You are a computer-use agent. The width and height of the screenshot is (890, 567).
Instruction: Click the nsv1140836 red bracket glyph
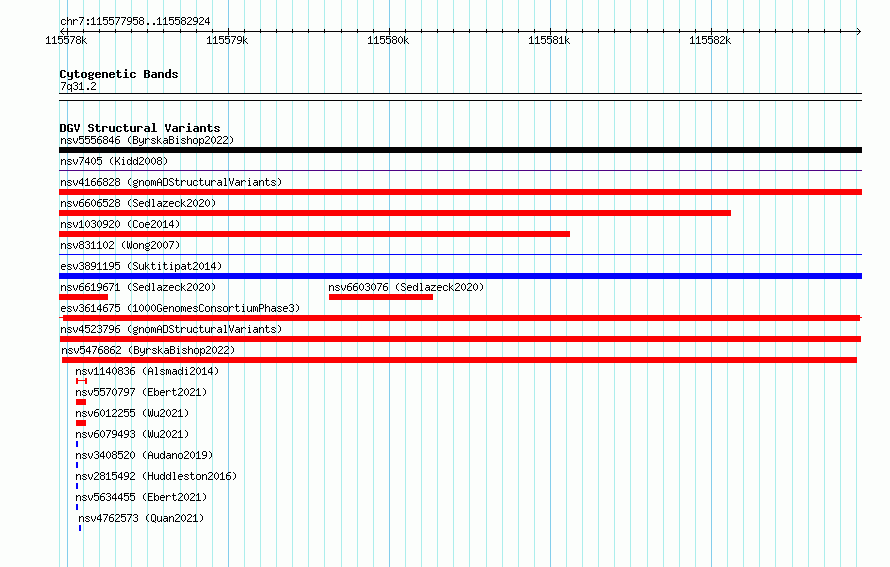pyautogui.click(x=81, y=381)
